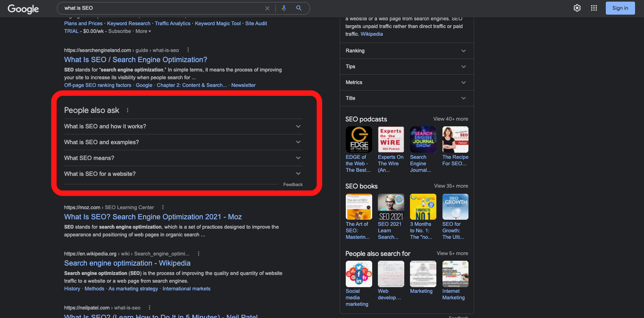Open options menu for searchengineland result
Screen dimensions: 644x318
(188, 50)
